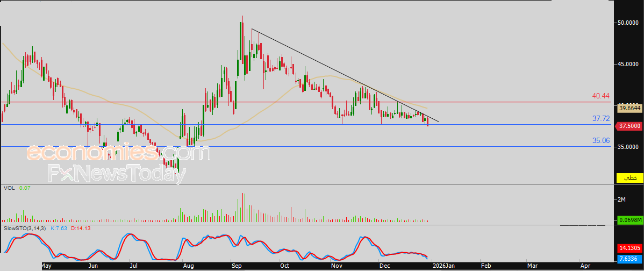This screenshot has height=271, width=644.
Task: Click the 2026Jan date on time axis
Action: point(443,266)
